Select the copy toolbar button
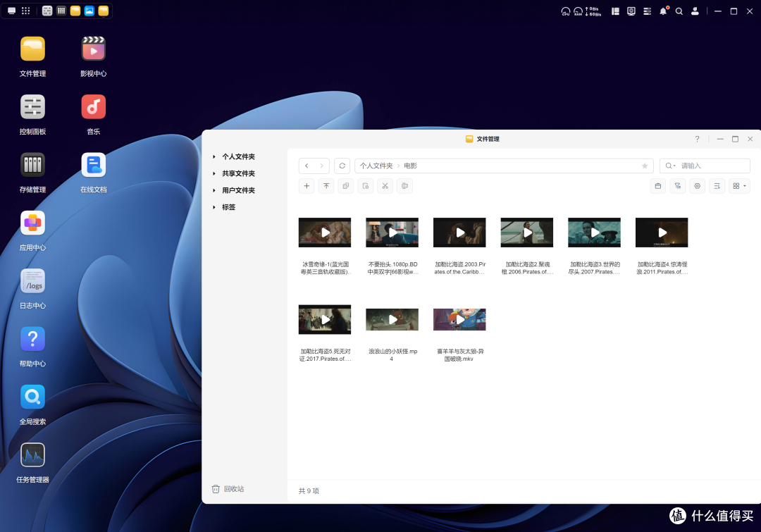Image resolution: width=761 pixels, height=532 pixels. (x=345, y=186)
